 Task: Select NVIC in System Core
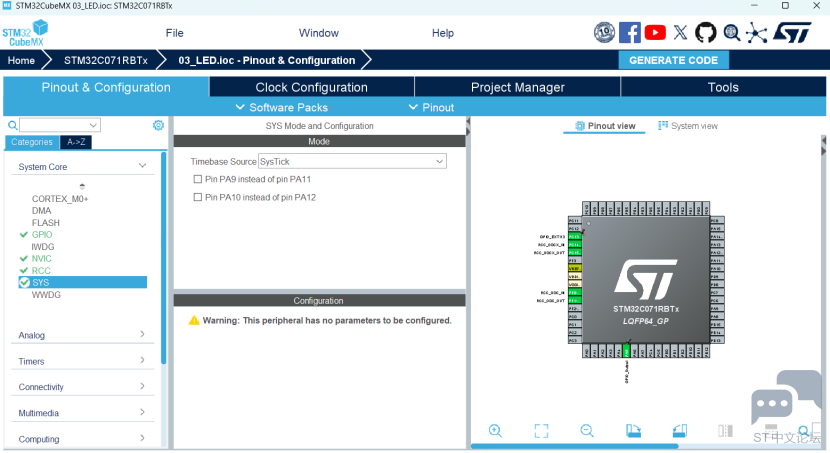coord(41,259)
